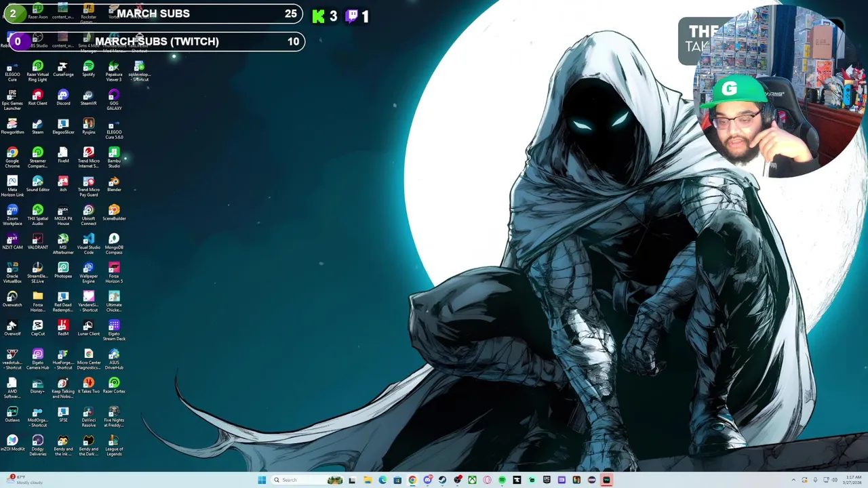The image size is (868, 488).
Task: Open the ASUS DriverHub icon
Action: pyautogui.click(x=114, y=360)
